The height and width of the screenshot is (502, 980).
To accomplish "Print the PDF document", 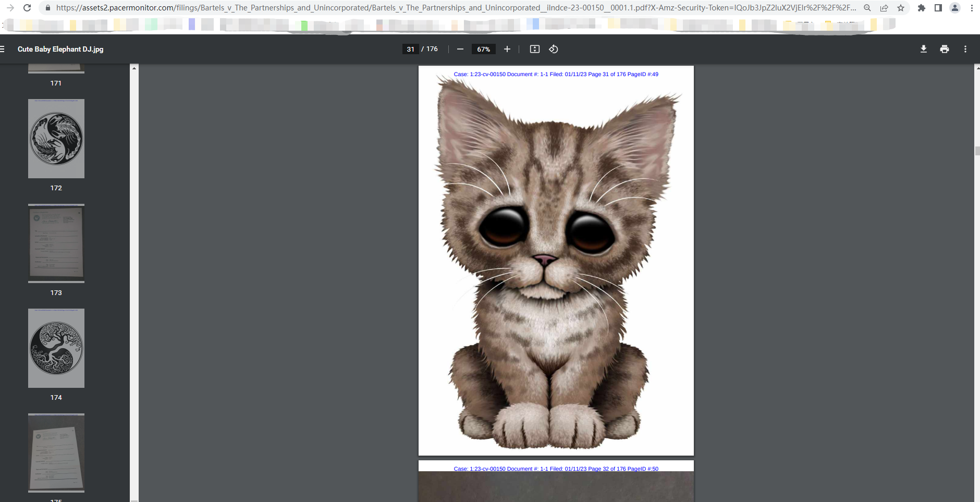I will click(x=944, y=49).
